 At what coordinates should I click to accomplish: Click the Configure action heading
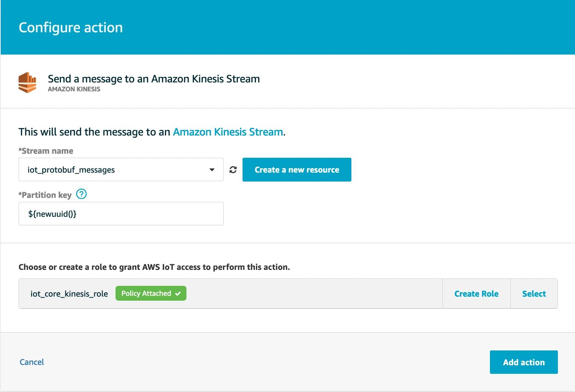click(x=71, y=27)
